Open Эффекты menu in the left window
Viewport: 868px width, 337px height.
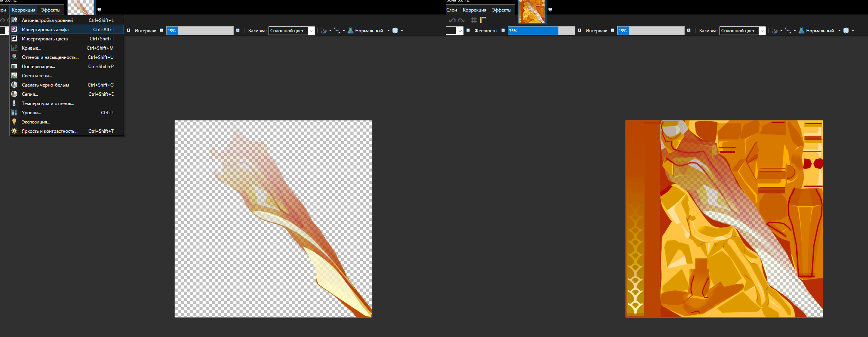pos(51,10)
